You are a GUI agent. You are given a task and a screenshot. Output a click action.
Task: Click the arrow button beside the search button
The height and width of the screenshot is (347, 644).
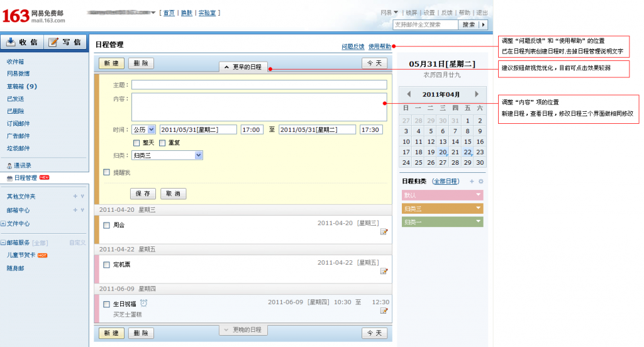[484, 25]
